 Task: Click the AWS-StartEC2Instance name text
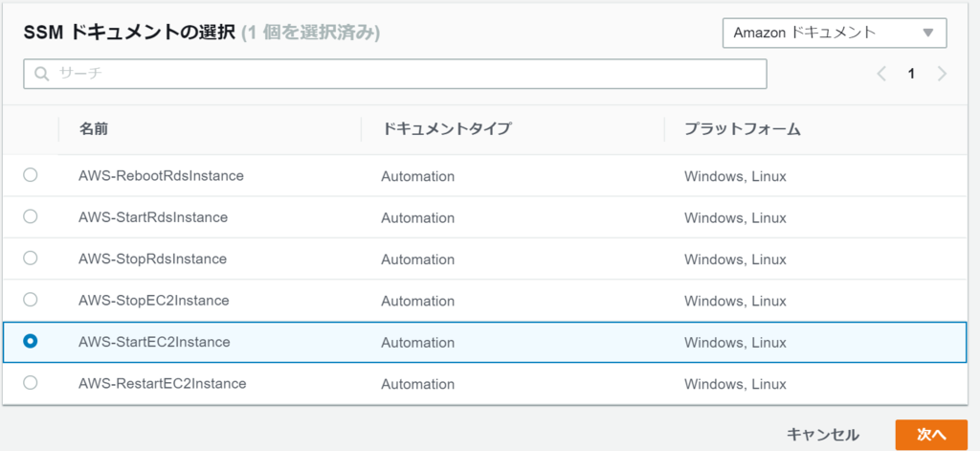pyautogui.click(x=154, y=342)
